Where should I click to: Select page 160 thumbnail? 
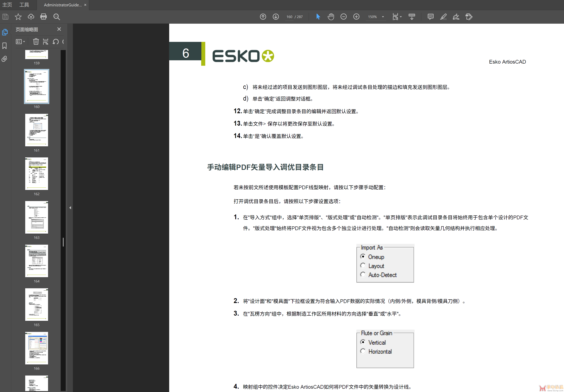37,86
